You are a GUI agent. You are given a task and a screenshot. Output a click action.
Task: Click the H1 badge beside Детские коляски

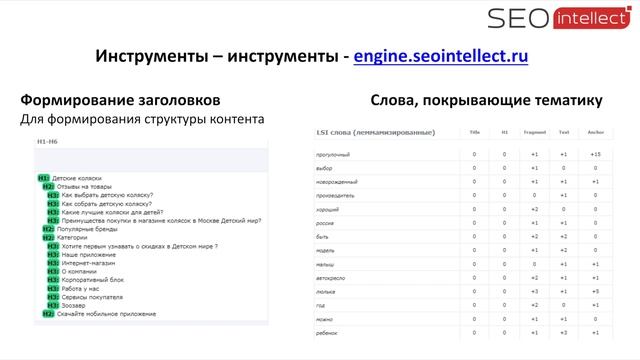tap(44, 178)
